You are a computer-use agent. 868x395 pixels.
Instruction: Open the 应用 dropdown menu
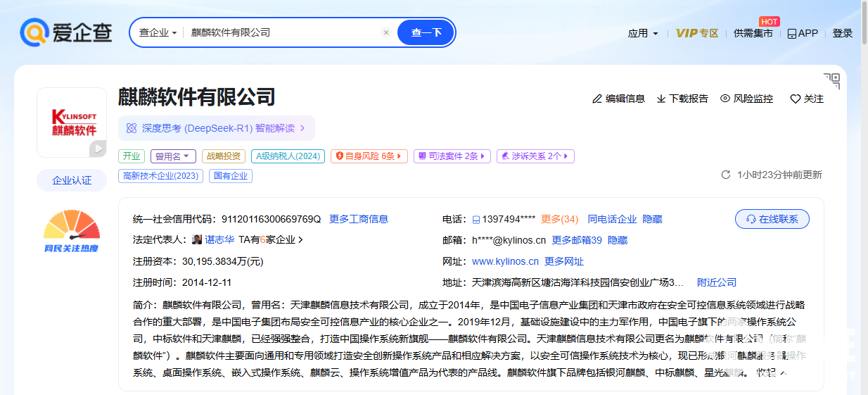[x=643, y=33]
